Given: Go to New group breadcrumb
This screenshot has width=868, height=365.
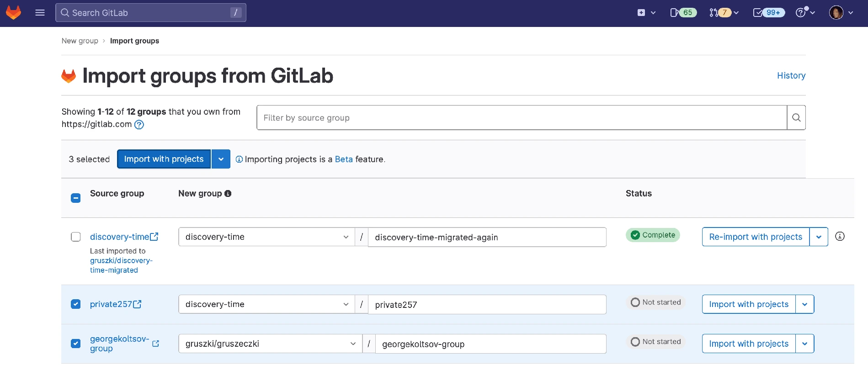Looking at the screenshot, I should [80, 41].
